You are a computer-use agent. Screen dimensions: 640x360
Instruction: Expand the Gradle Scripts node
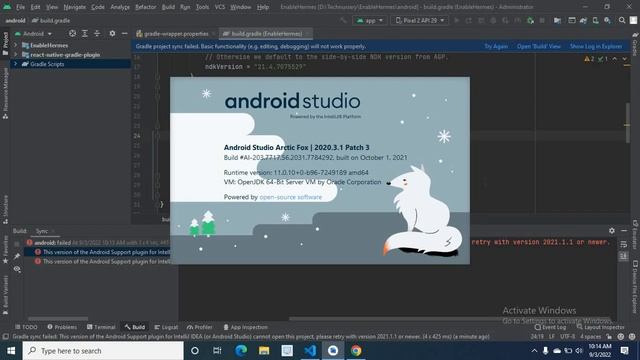coord(16,64)
